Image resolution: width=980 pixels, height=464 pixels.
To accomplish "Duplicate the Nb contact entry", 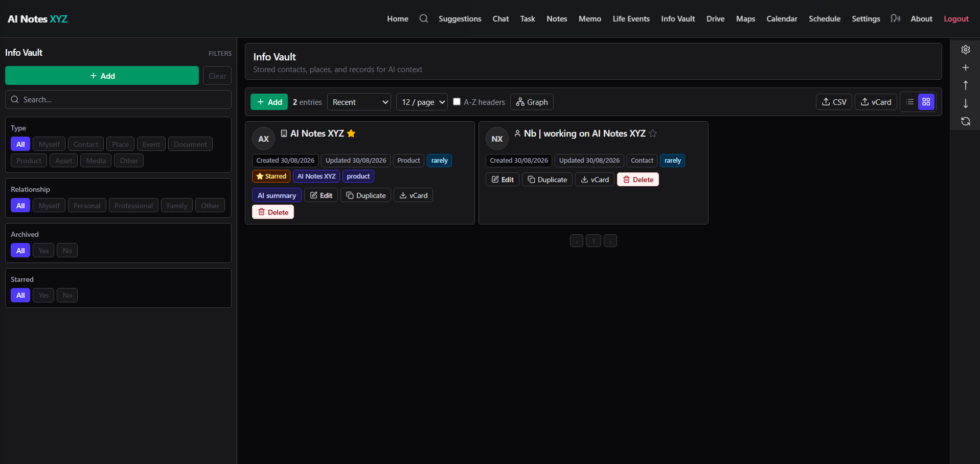I will click(548, 180).
